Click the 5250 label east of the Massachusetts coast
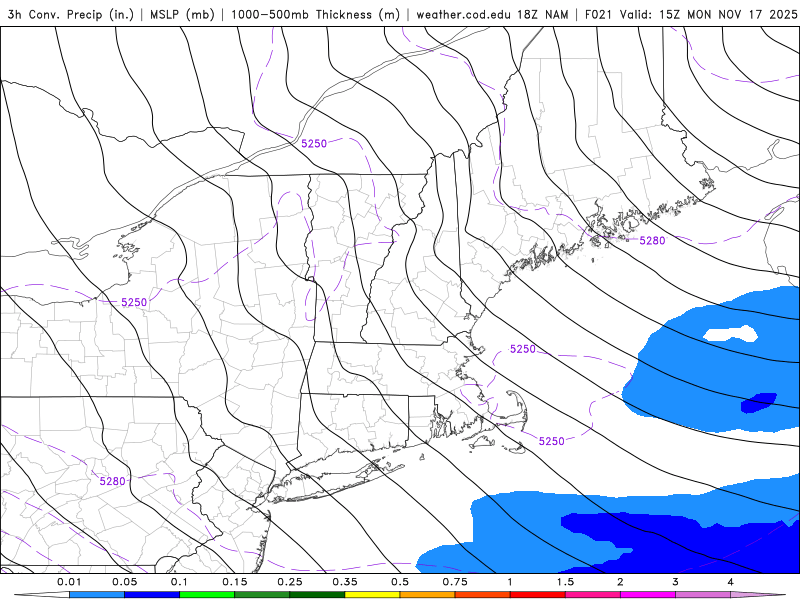The height and width of the screenshot is (600, 800). click(x=522, y=349)
